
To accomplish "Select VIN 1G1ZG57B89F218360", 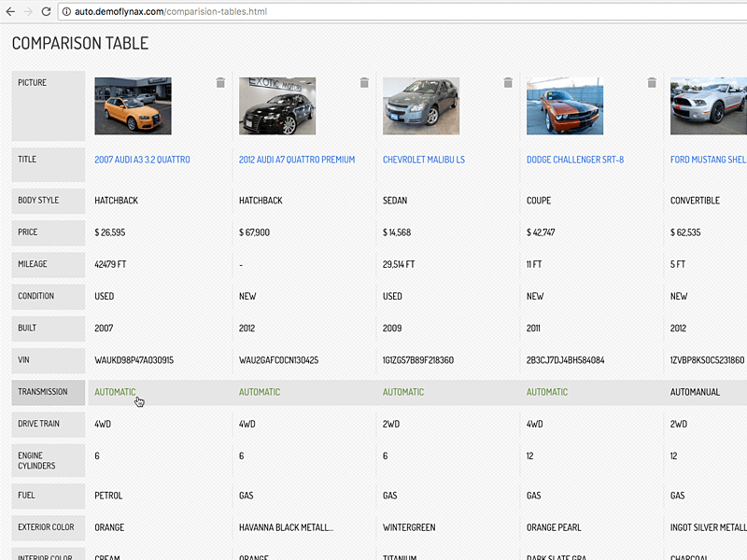I will point(418,360).
